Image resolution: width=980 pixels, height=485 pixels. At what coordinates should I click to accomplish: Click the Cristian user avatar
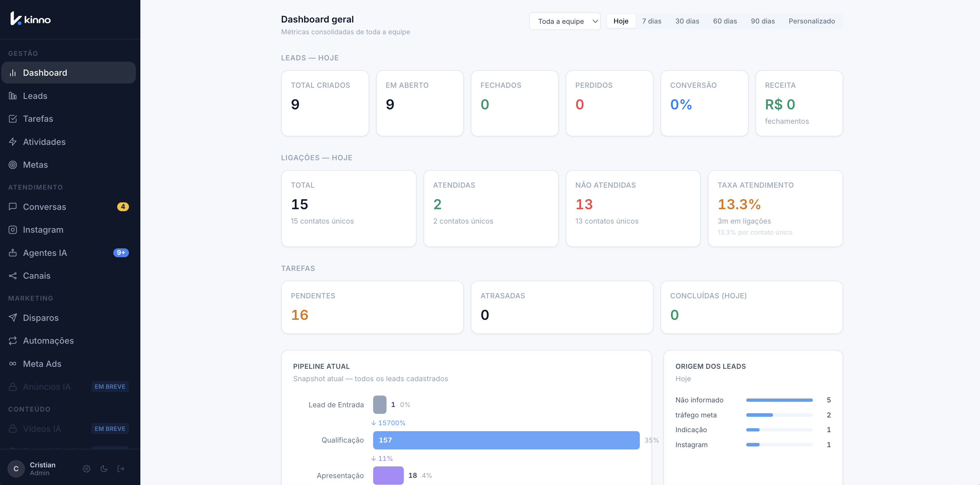pyautogui.click(x=16, y=469)
